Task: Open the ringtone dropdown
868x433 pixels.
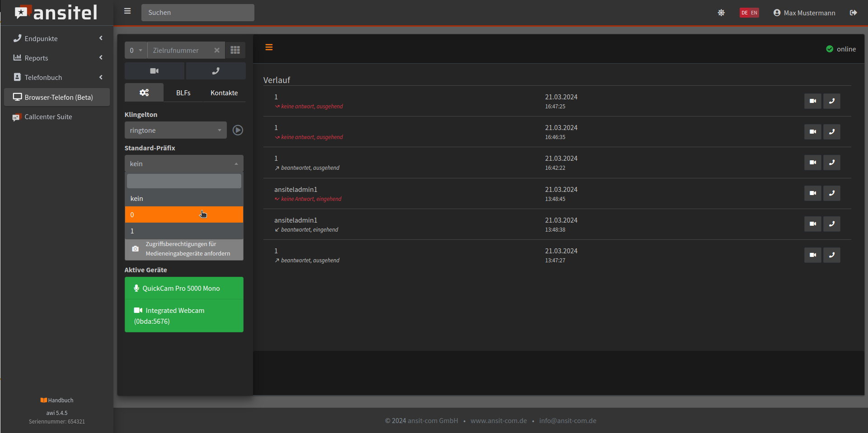Action: pos(175,130)
